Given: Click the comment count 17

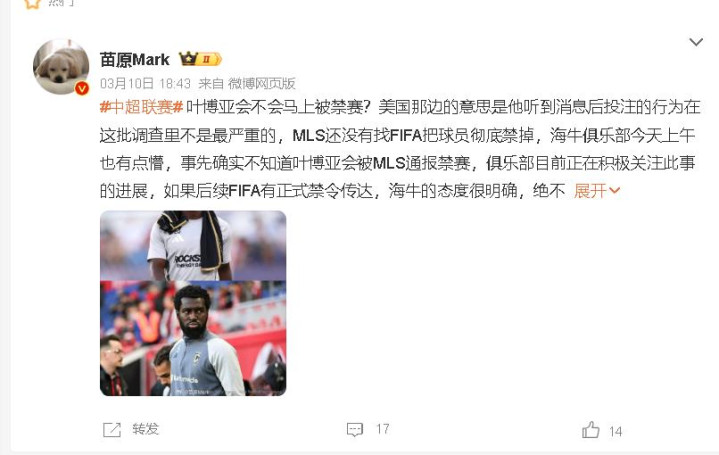Looking at the screenshot, I should point(383,429).
